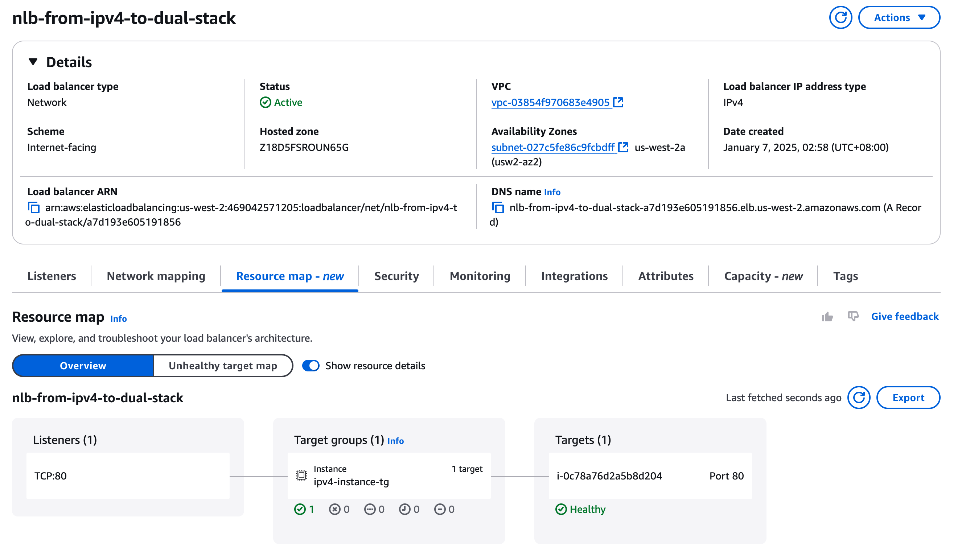Click hosted zone value Z18D5FSROUN65G
The image size is (970, 560).
coord(304,148)
